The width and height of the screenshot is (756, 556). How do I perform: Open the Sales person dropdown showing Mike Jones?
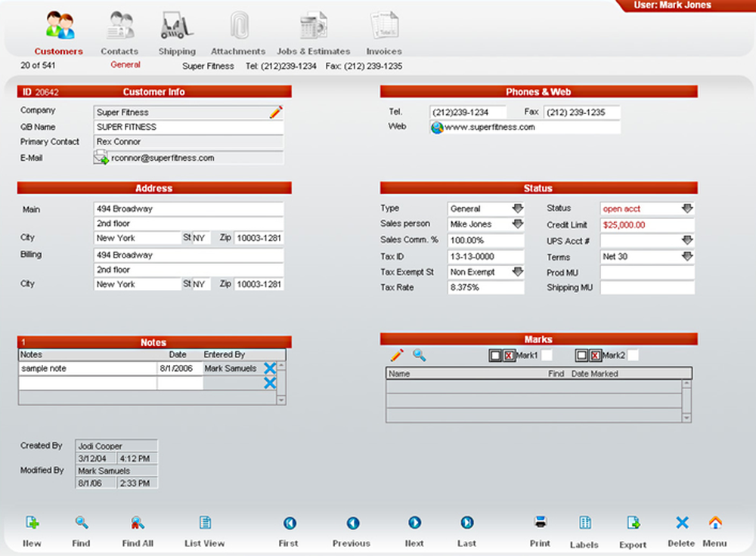517,224
